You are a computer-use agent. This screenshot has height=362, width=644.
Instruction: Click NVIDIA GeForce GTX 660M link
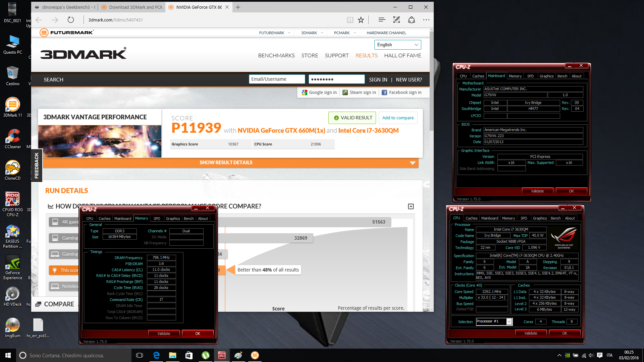281,130
